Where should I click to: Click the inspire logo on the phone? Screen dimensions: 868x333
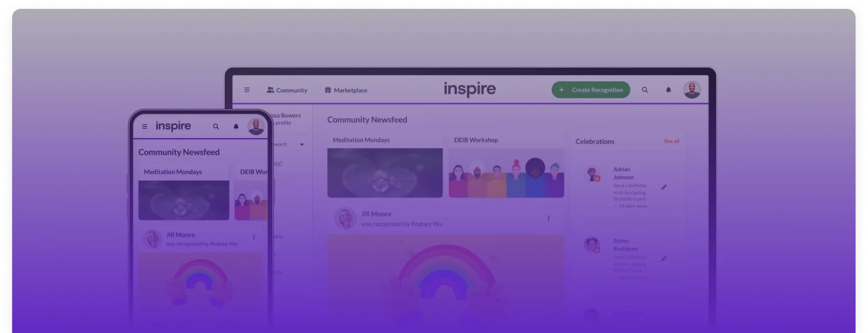coord(173,126)
